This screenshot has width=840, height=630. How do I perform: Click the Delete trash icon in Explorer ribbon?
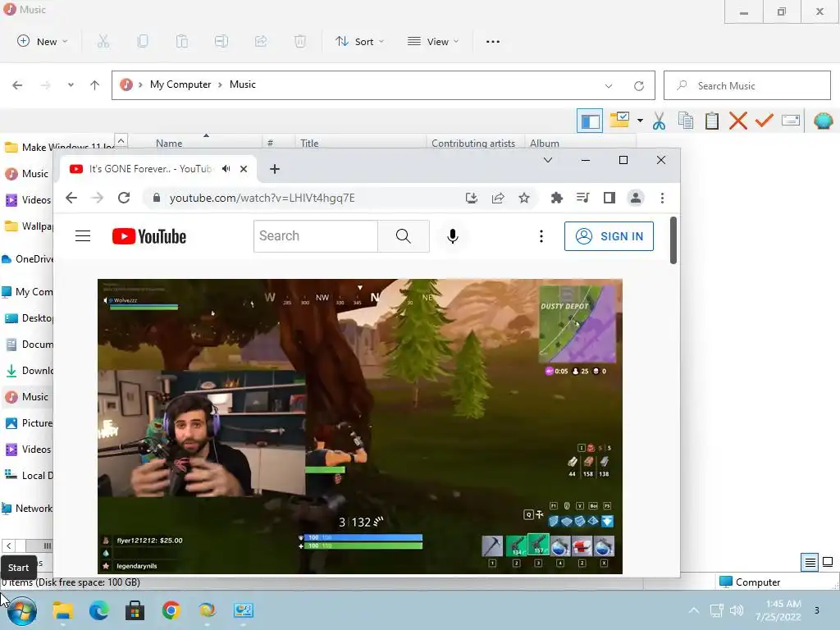click(x=300, y=41)
